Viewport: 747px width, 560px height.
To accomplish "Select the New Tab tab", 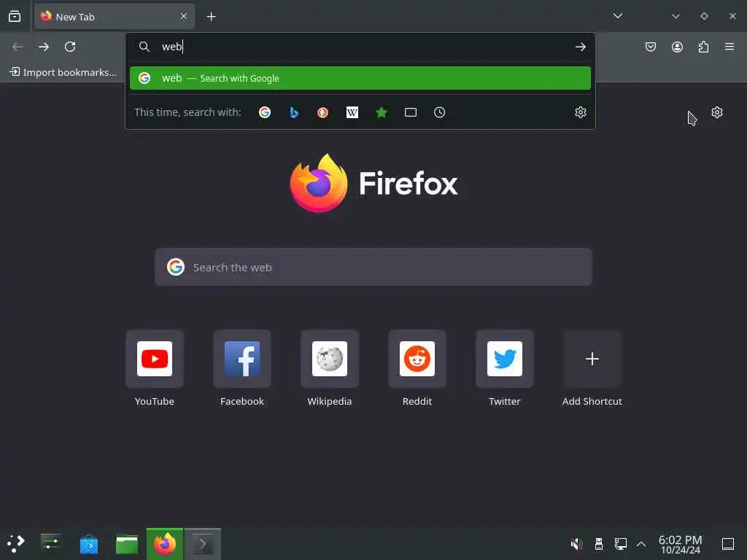I will coord(115,17).
